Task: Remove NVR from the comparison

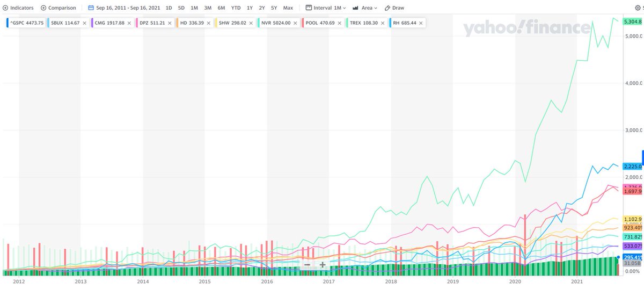Action: click(295, 23)
